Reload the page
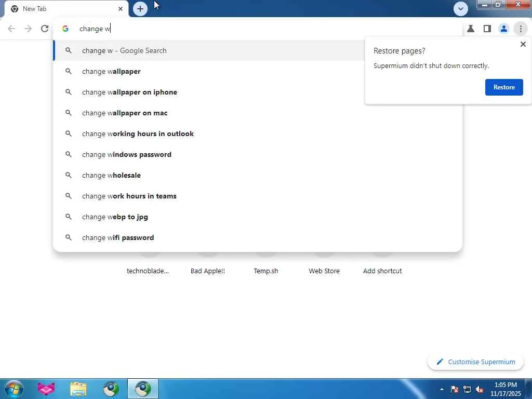The image size is (532, 399). tap(45, 29)
